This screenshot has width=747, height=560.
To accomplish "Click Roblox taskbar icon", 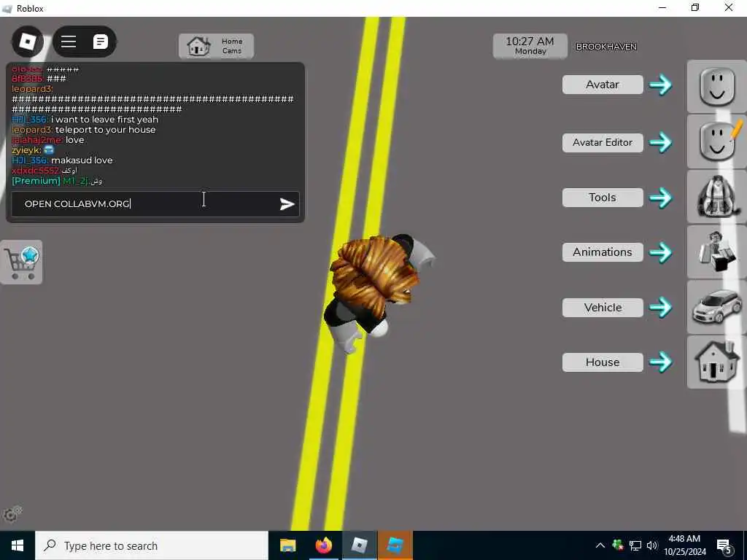I will pyautogui.click(x=359, y=545).
